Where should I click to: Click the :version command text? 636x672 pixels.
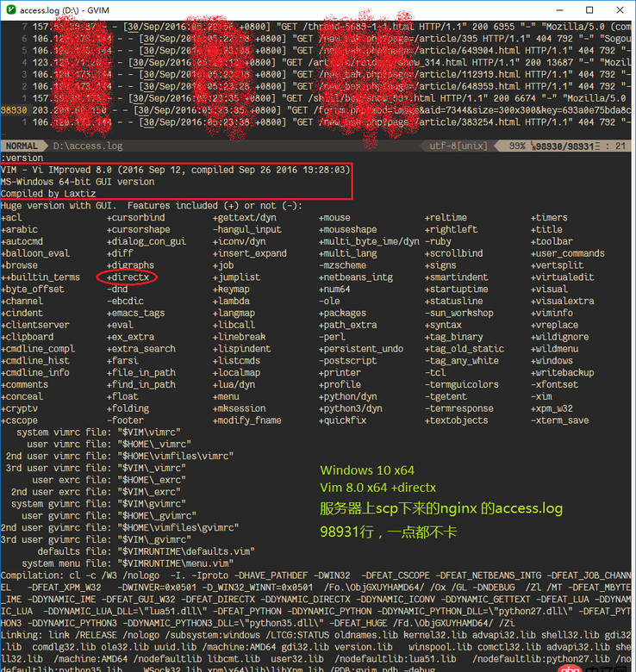[x=22, y=159]
